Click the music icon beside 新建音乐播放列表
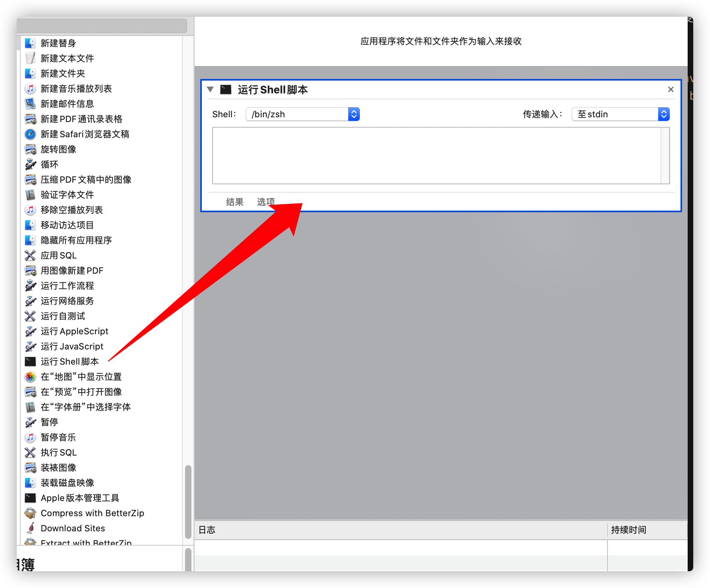Screen dimensions: 710x588 [x=30, y=89]
